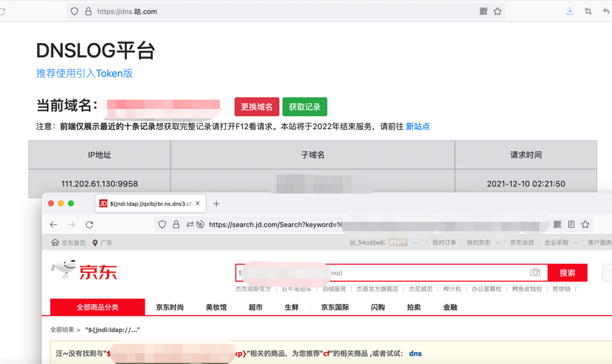Select timestamp cell 2021-12-10 02:21:50

526,184
